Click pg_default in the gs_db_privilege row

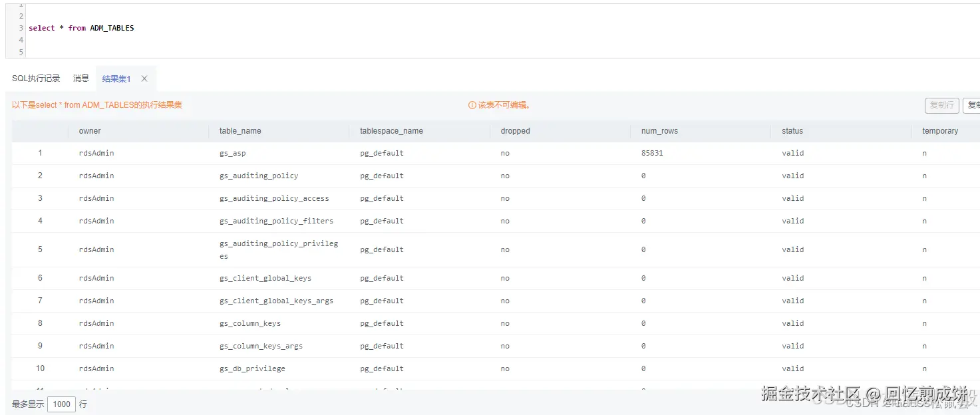[382, 368]
